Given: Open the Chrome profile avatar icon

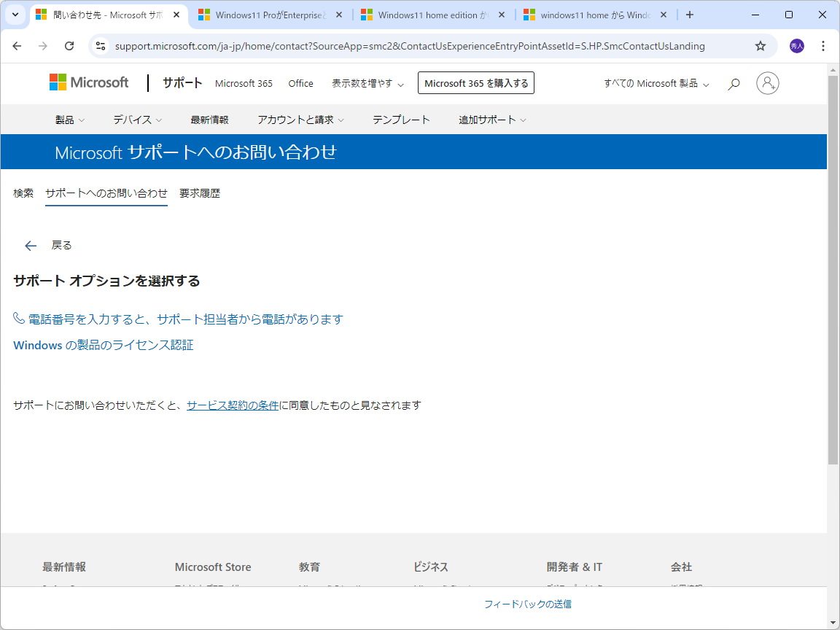Looking at the screenshot, I should click(x=796, y=45).
